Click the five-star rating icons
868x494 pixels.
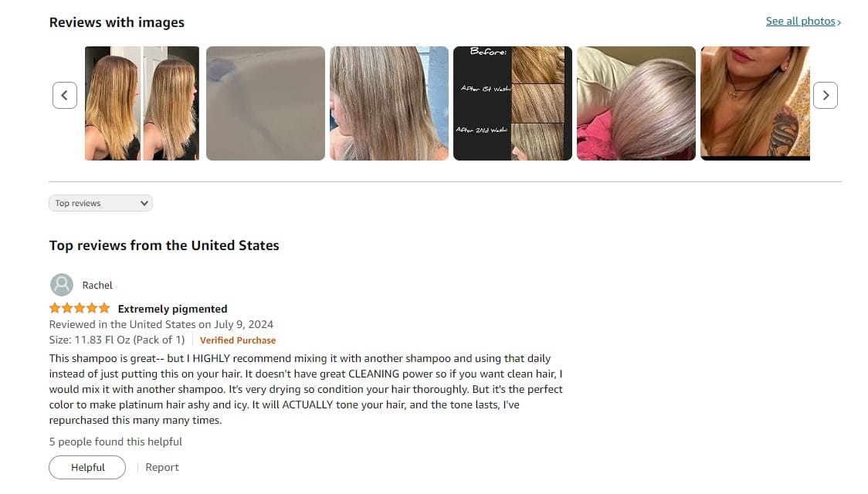tap(80, 309)
